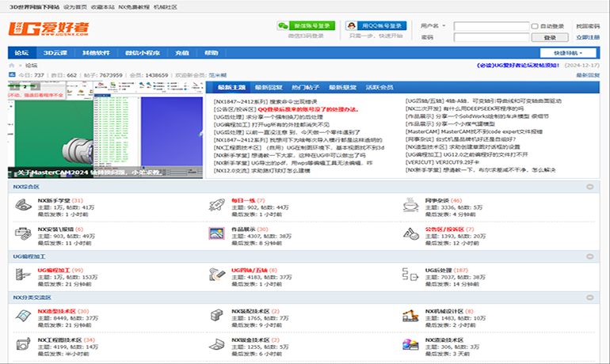Open the 每日一练 forum title link
610x364 pixels.
coord(243,200)
